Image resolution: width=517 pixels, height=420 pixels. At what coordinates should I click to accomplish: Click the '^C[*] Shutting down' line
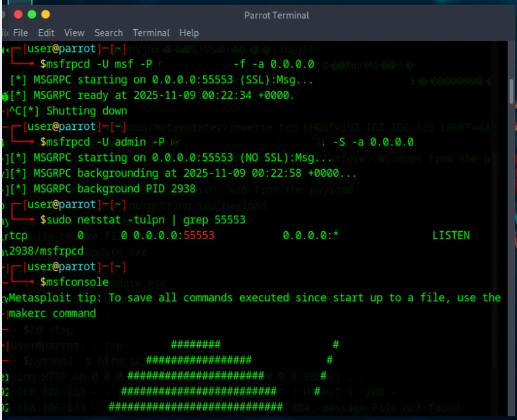point(68,111)
